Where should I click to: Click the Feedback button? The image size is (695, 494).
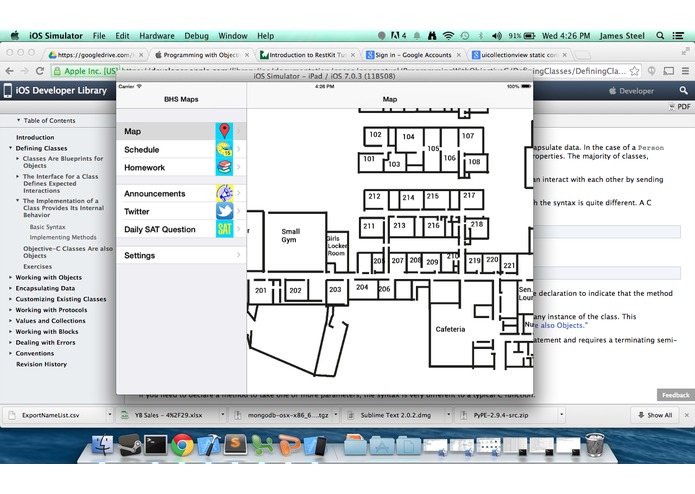point(675,395)
